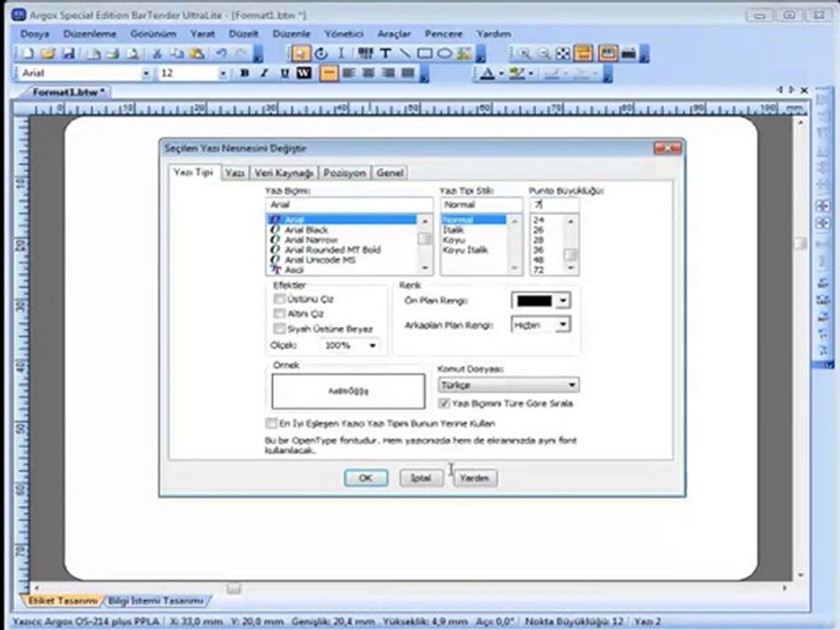Image resolution: width=840 pixels, height=630 pixels.
Task: Open the Yardım menu
Action: (494, 34)
